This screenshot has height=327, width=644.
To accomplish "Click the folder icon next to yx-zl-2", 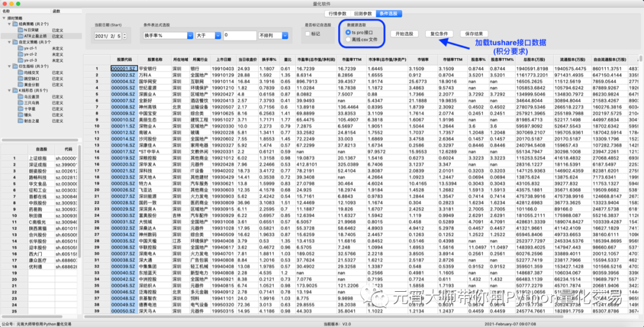I will (20, 54).
